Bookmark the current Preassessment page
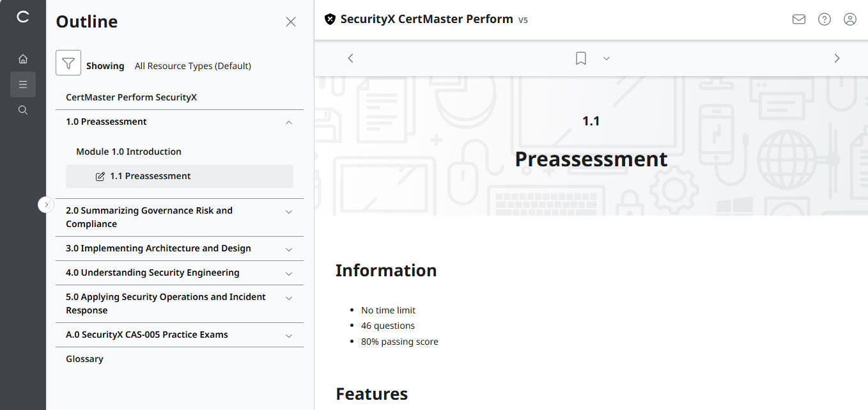 pos(580,58)
